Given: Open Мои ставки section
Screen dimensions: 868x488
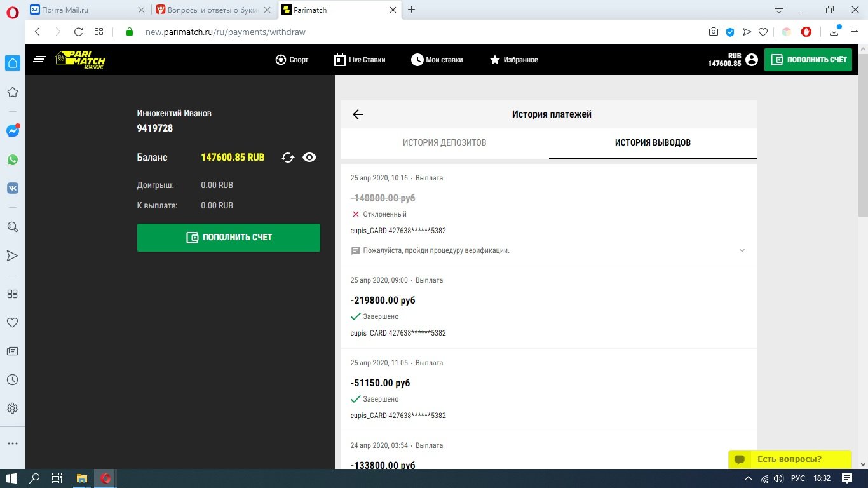Looking at the screenshot, I should pos(437,60).
